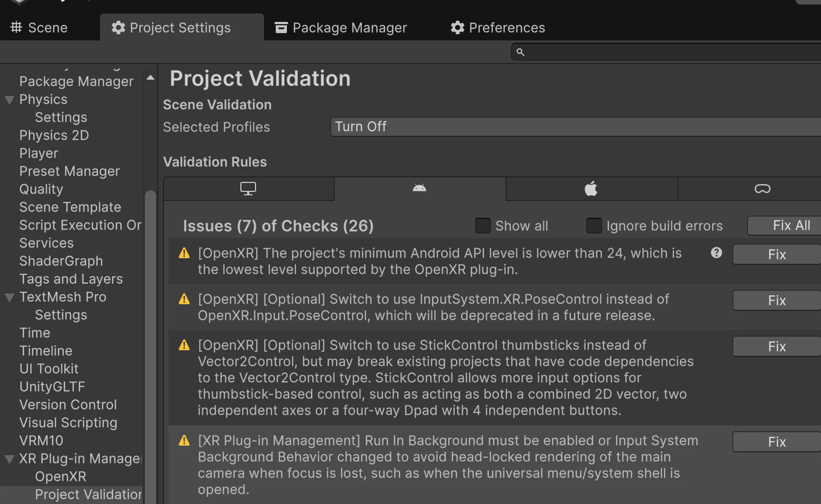Switch to the Package Manager tab
The image size is (821, 504).
click(341, 28)
